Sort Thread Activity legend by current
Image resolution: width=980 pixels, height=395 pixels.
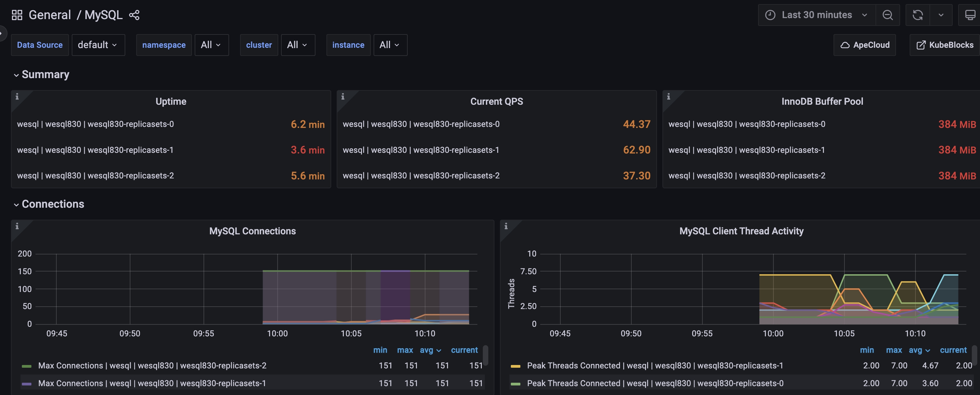pyautogui.click(x=953, y=350)
